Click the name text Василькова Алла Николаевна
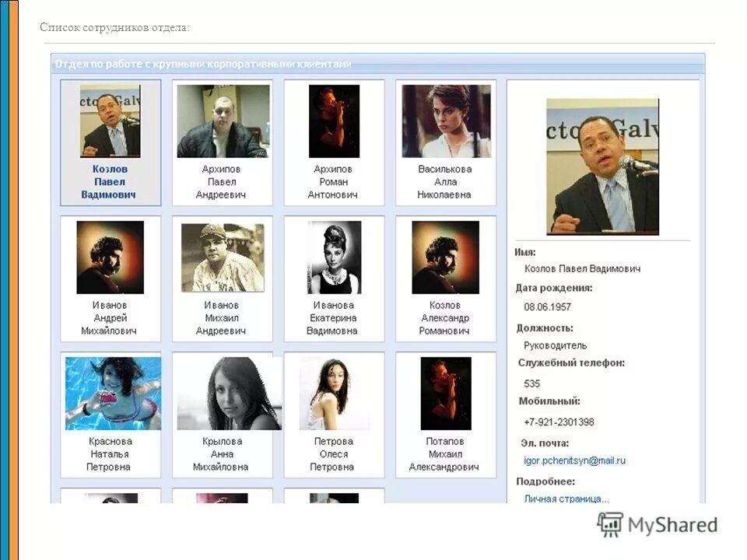747x560 pixels. [445, 182]
